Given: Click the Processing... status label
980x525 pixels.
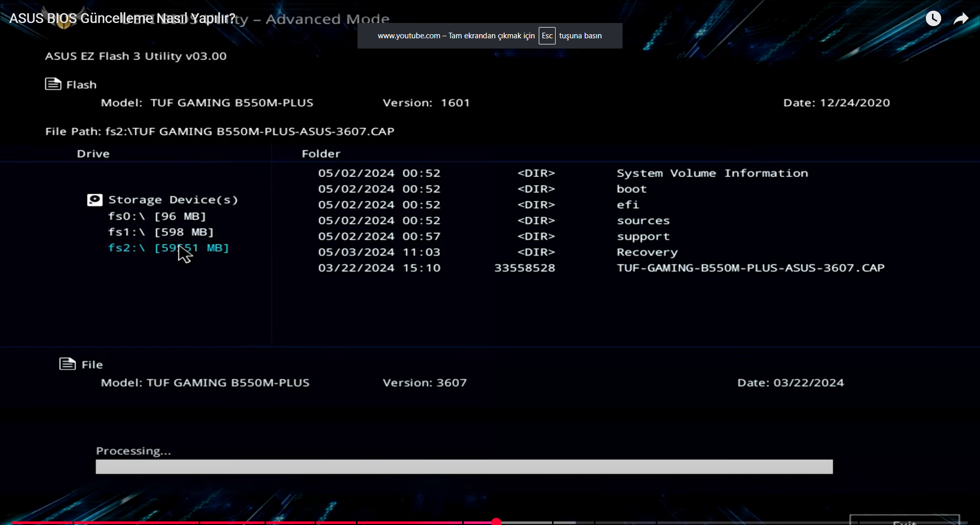Looking at the screenshot, I should coord(133,451).
